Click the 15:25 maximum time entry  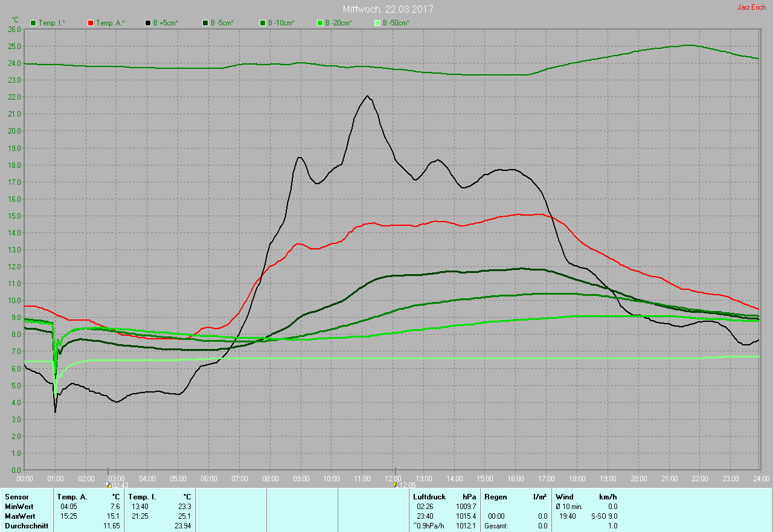(68, 516)
